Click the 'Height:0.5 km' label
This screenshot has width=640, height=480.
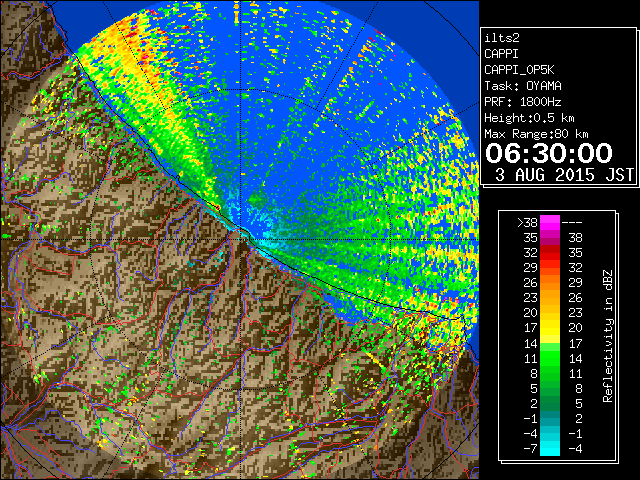tap(529, 118)
